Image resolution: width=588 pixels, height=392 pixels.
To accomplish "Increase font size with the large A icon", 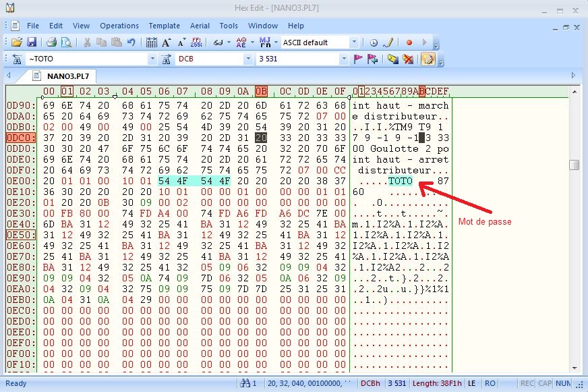I will click(167, 43).
